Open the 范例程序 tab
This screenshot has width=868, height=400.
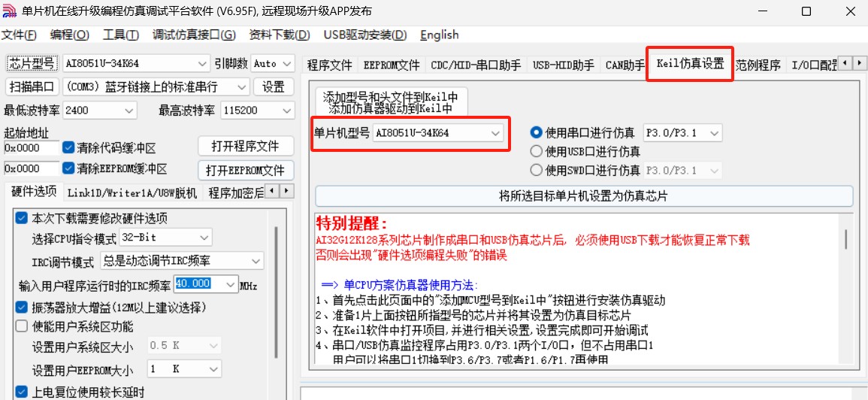pos(758,65)
